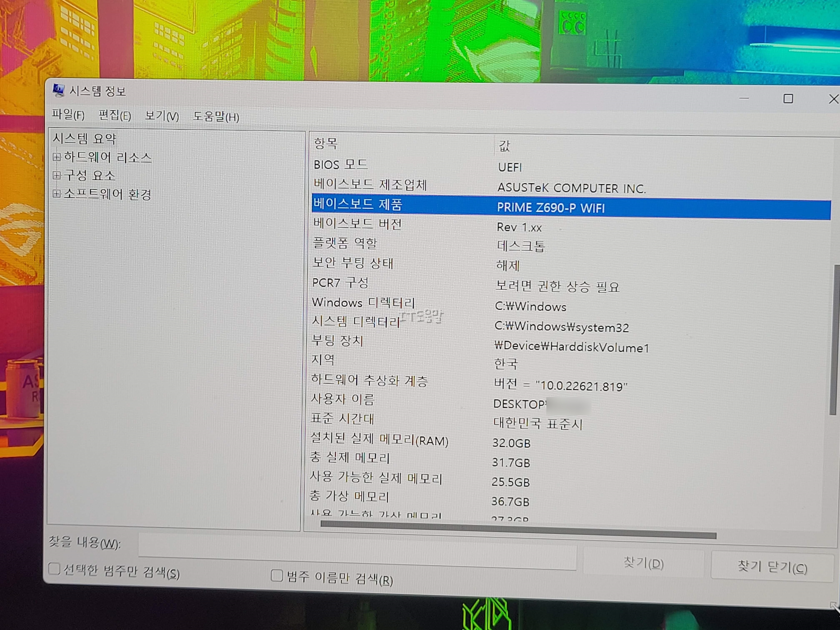Minimize the System Information window
840x630 pixels.
tap(744, 99)
